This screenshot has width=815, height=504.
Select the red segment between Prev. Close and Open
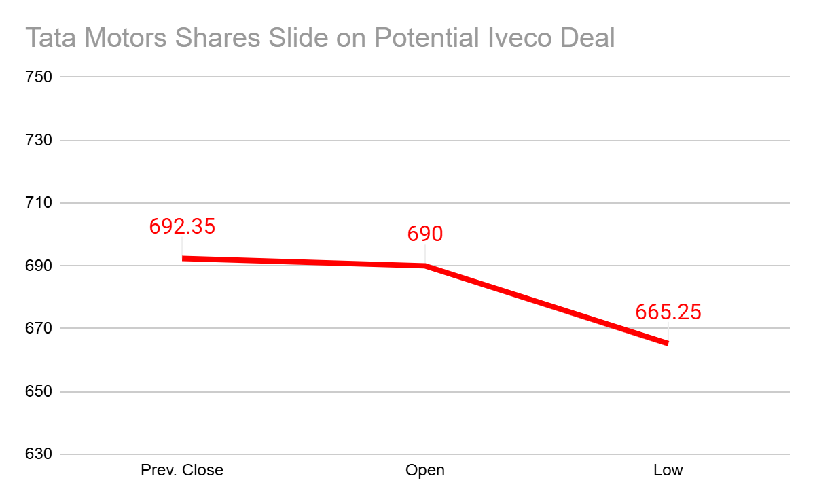304,262
